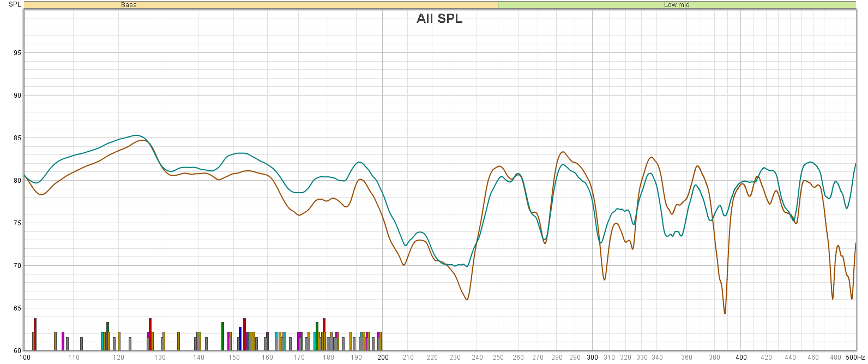Viewport: 868px width, 364px height.
Task: Select the 70 dB axis tick label
Action: [x=17, y=266]
